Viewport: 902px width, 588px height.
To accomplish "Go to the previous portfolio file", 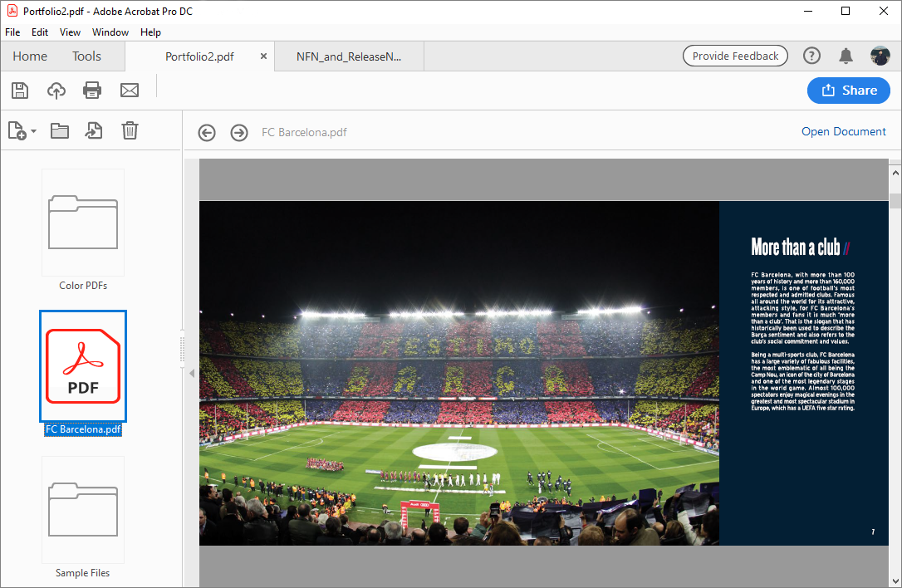I will tap(206, 132).
